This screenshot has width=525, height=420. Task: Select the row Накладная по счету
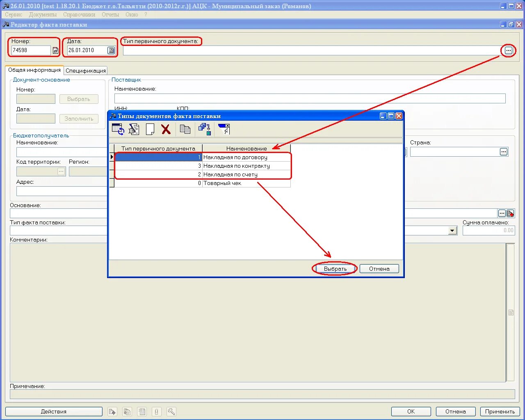[203, 174]
